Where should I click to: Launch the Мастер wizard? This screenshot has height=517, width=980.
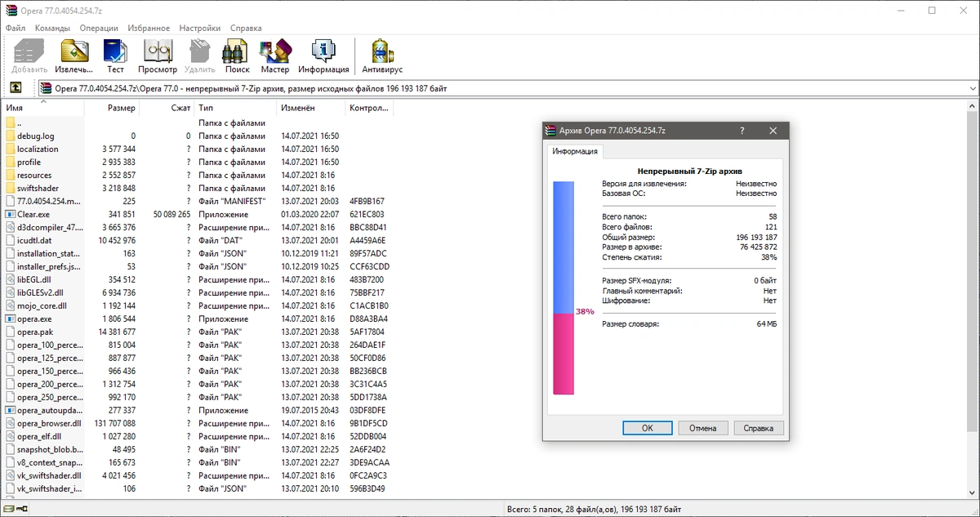pyautogui.click(x=275, y=56)
